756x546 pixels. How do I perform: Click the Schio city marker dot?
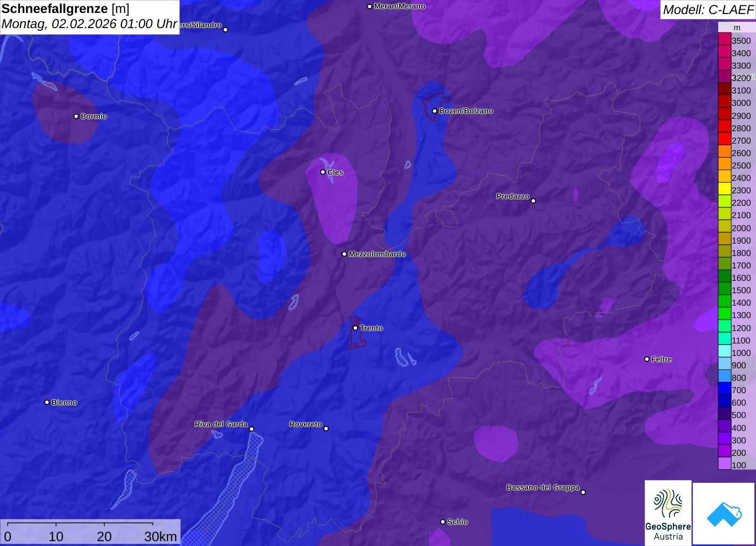443,522
